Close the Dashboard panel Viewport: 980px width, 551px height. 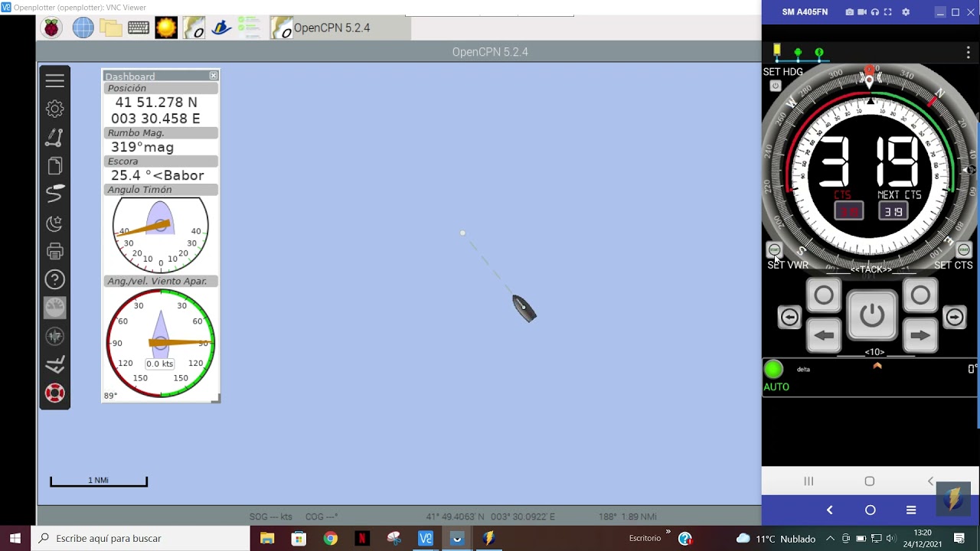[x=214, y=76]
